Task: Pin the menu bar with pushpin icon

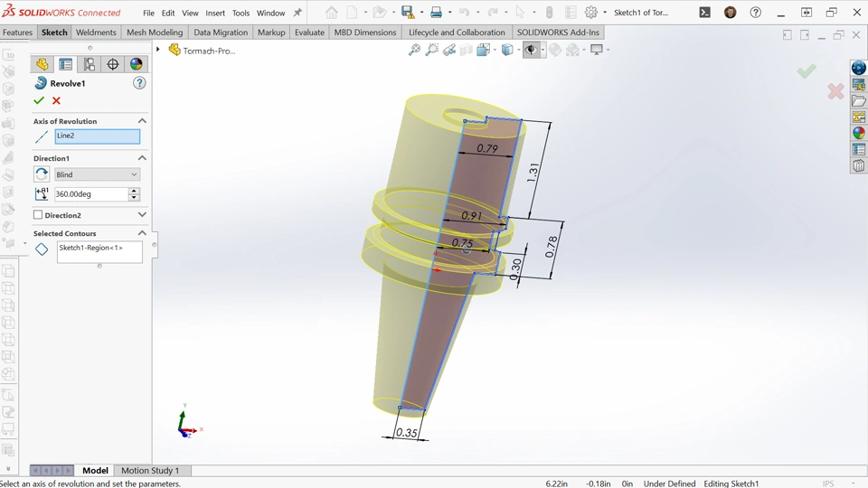Action: click(297, 12)
